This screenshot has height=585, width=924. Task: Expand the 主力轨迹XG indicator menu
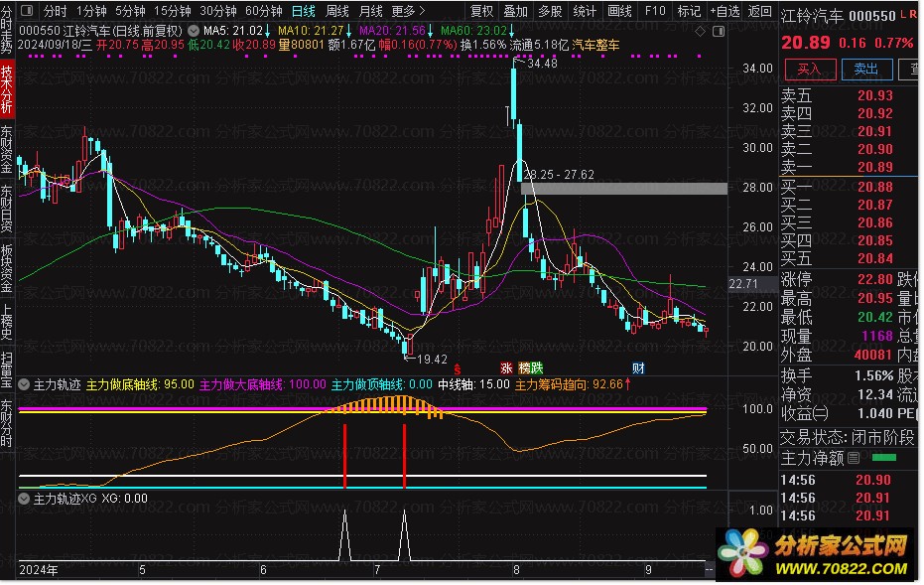[24, 499]
